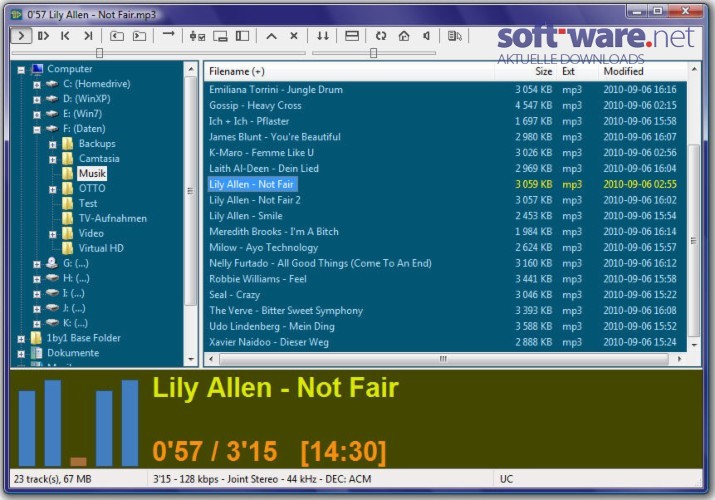The image size is (715, 500).
Task: Click the double down-arrows sort icon
Action: [x=323, y=36]
